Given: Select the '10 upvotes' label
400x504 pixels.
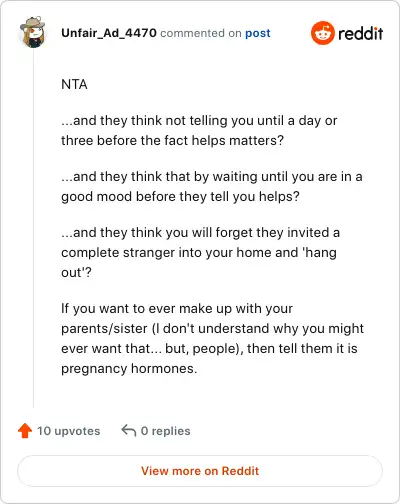Looking at the screenshot, I should [68, 431].
